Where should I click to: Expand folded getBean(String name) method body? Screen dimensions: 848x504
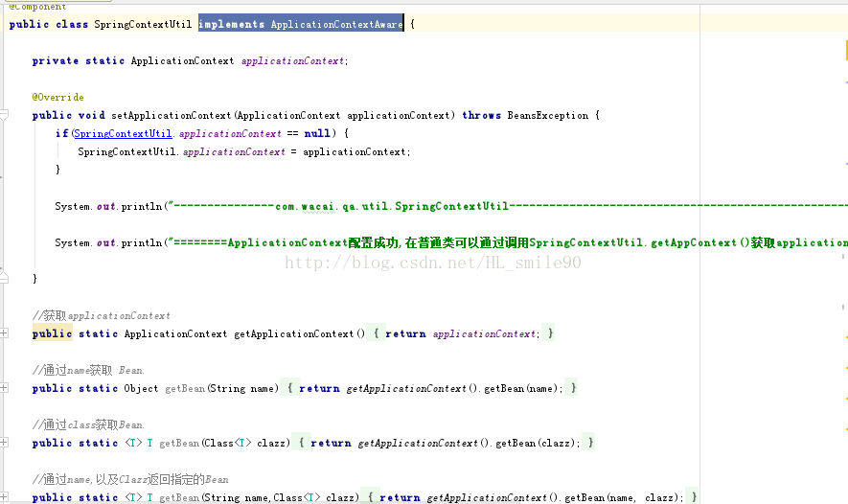point(4,388)
